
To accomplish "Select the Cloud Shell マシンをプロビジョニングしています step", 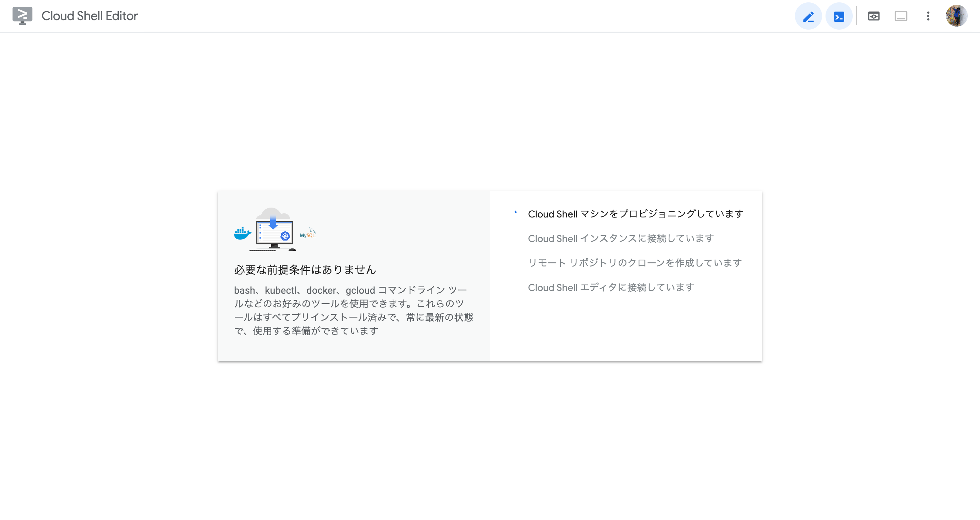I will pos(636,214).
